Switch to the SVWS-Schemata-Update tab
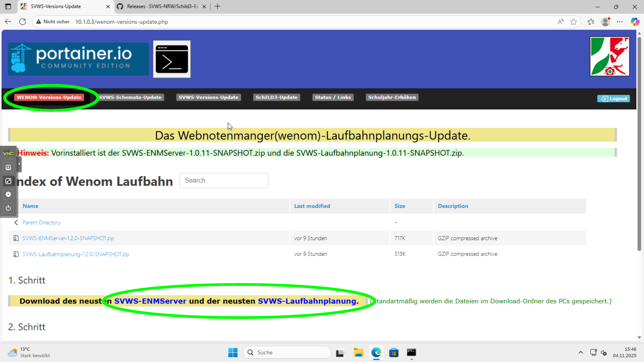This screenshot has width=644, height=362. [x=130, y=97]
